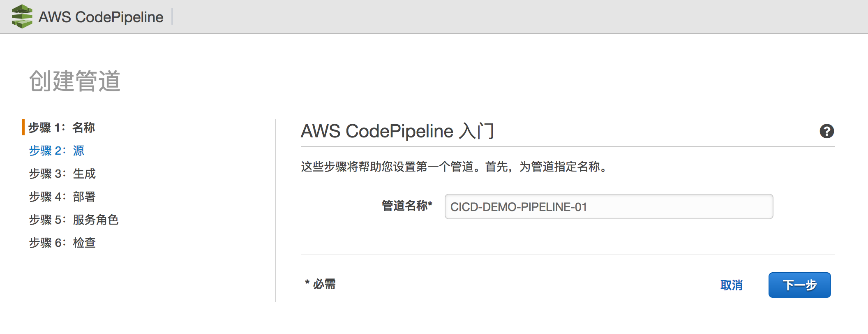Click the 创建管道 page heading
Screen dimensions: 868x334
coord(74,81)
